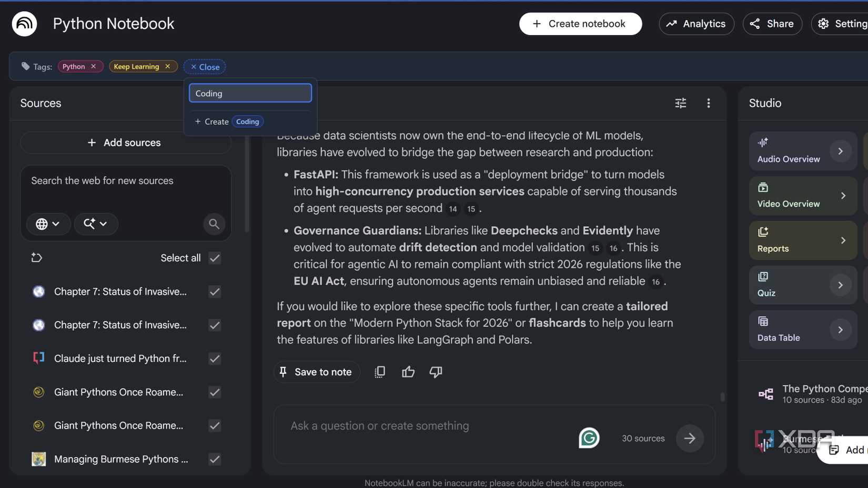Click Managing Burmese Pythons source thumbnail
The width and height of the screenshot is (868, 488).
point(39,459)
